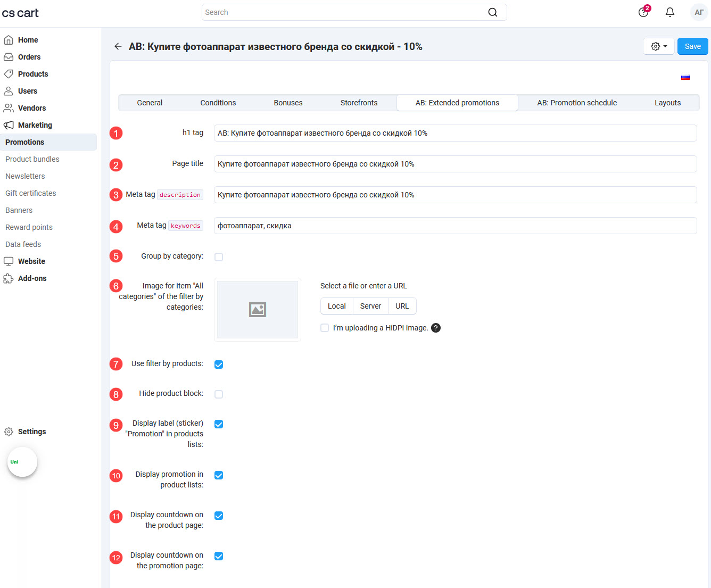Click the Uni floating round icon
711x588 pixels.
coord(22,462)
